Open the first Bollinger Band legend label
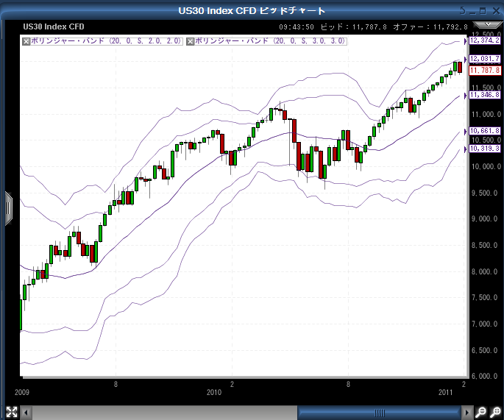 106,41
